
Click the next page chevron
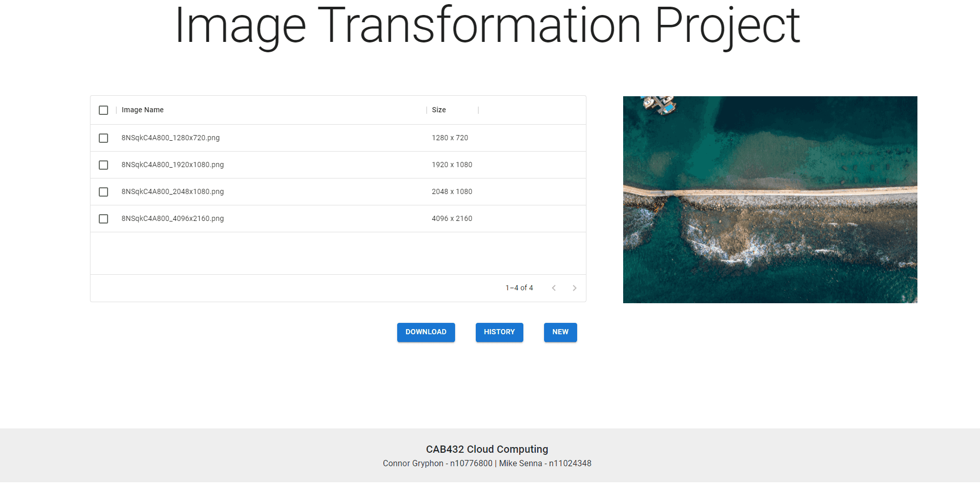(x=574, y=288)
